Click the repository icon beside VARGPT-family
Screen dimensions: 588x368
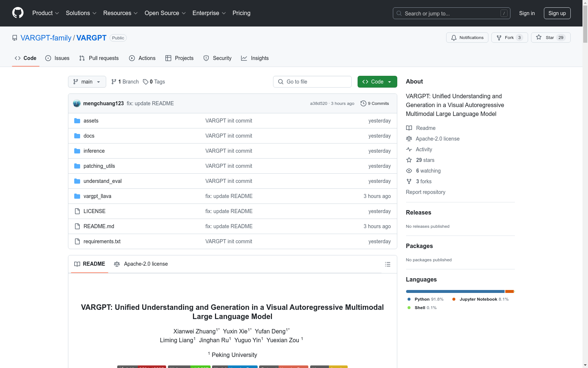coord(15,38)
